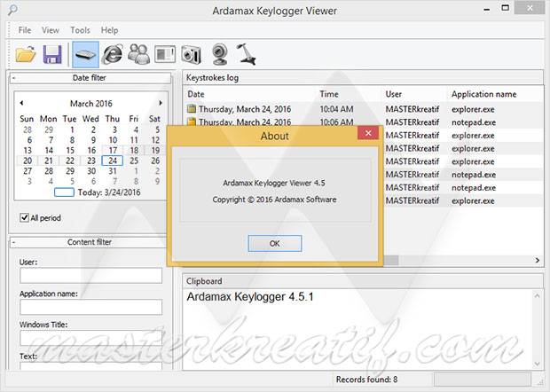This screenshot has width=550, height=392.
Task: Sort by the Date column header
Action: tap(249, 94)
